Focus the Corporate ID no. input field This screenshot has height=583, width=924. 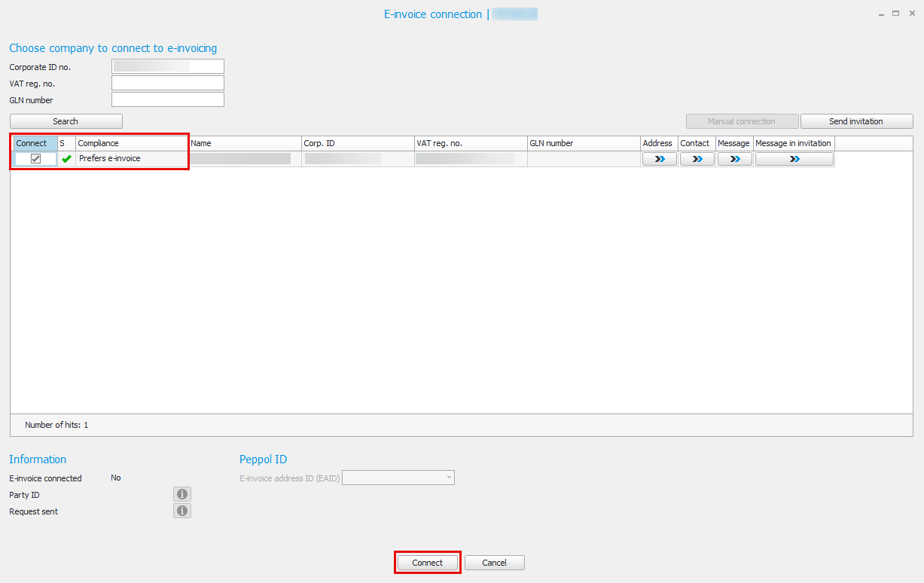(167, 66)
